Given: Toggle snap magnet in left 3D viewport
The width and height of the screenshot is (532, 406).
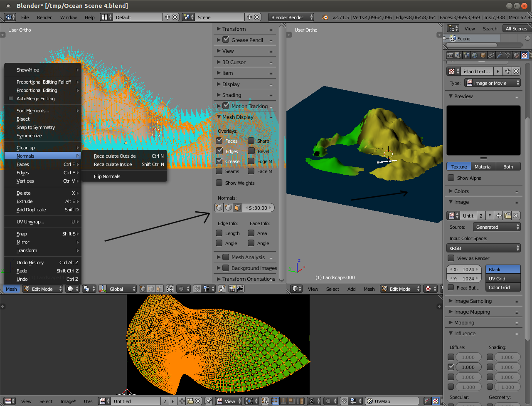Looking at the screenshot, I should pyautogui.click(x=197, y=289).
